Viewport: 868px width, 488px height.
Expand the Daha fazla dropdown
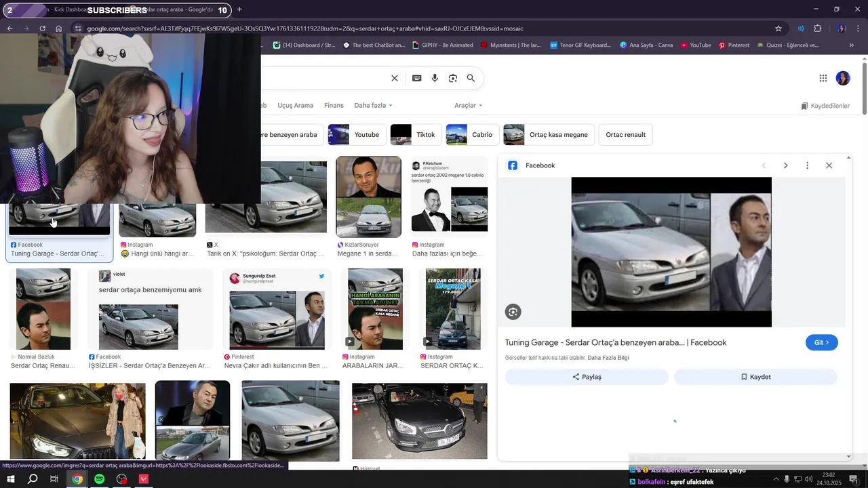373,106
